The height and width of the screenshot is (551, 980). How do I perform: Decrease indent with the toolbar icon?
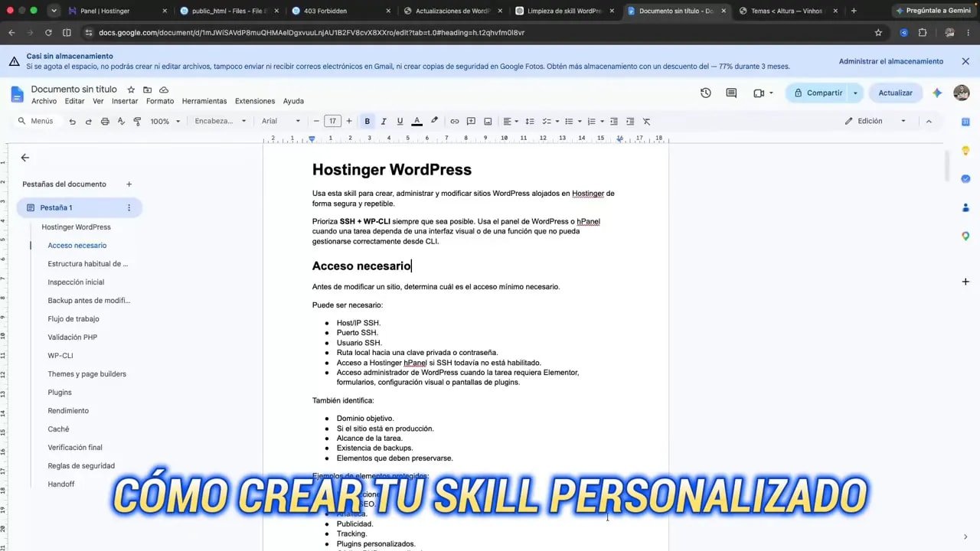[x=614, y=121]
